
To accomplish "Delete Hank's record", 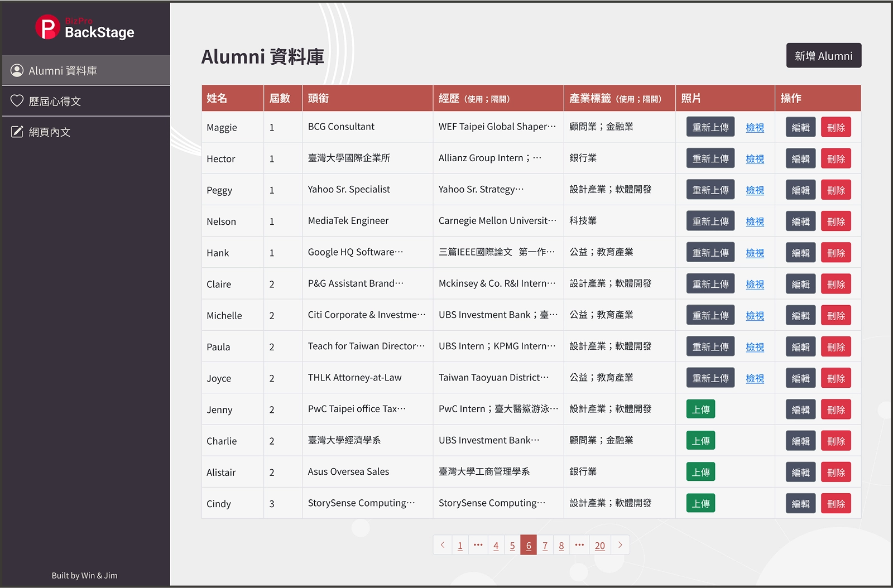I will (x=836, y=252).
